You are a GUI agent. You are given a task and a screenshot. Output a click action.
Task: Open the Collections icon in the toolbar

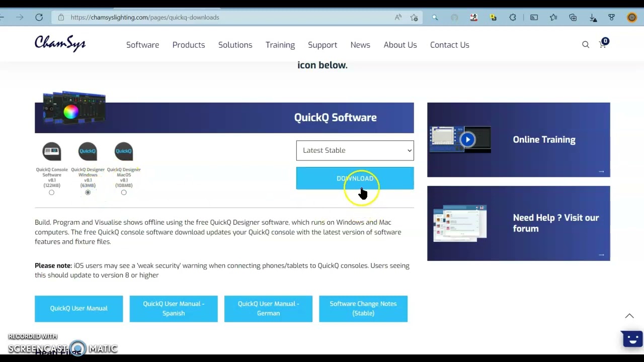coord(573,18)
